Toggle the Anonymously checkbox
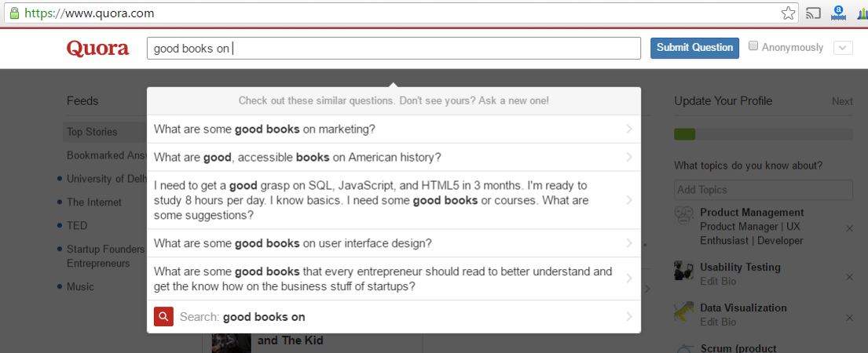This screenshot has height=353, width=868. pyautogui.click(x=753, y=46)
